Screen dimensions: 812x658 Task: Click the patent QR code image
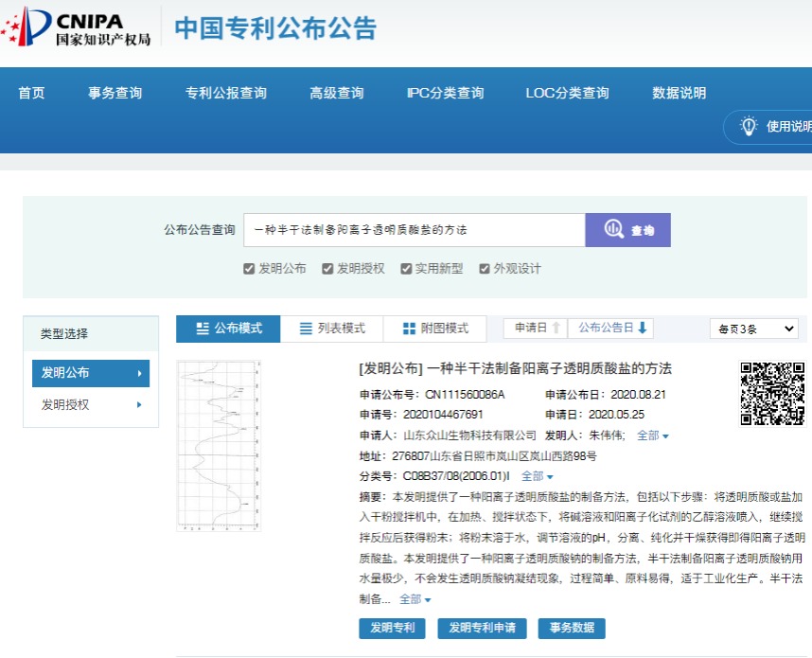coord(771,393)
